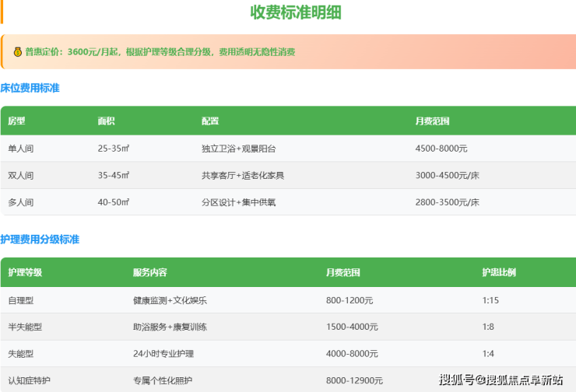Click the 服务内容 column header
This screenshot has width=576, height=392.
coord(149,273)
